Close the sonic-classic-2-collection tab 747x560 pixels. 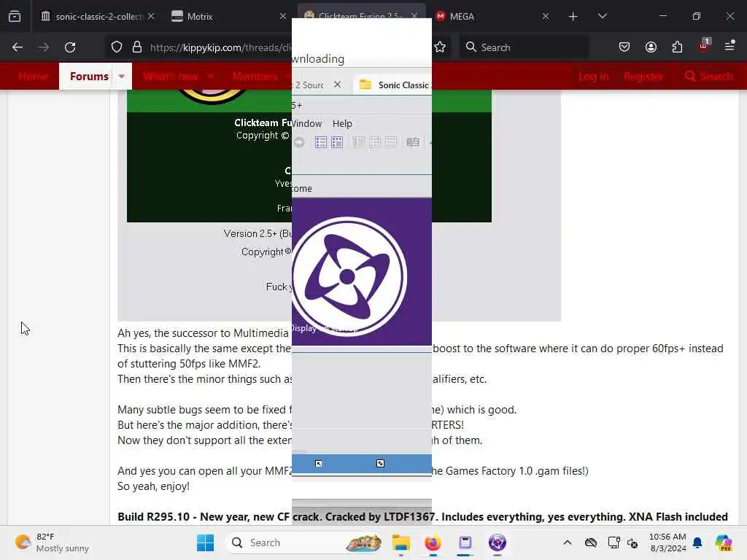[151, 16]
